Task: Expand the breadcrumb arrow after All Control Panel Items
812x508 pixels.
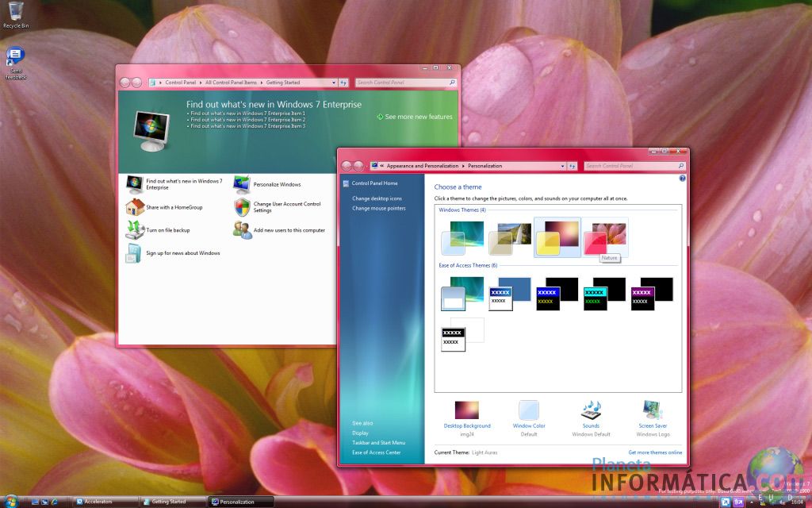Action: (x=262, y=83)
